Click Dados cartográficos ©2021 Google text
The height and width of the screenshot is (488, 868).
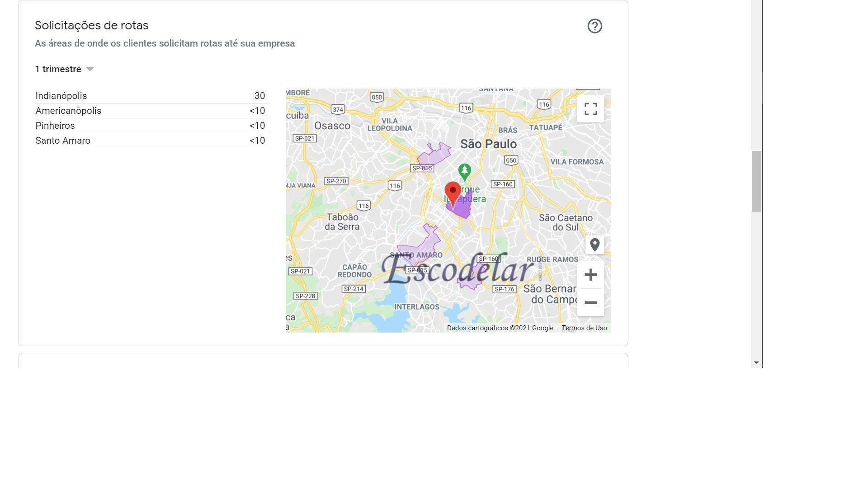[x=500, y=328]
